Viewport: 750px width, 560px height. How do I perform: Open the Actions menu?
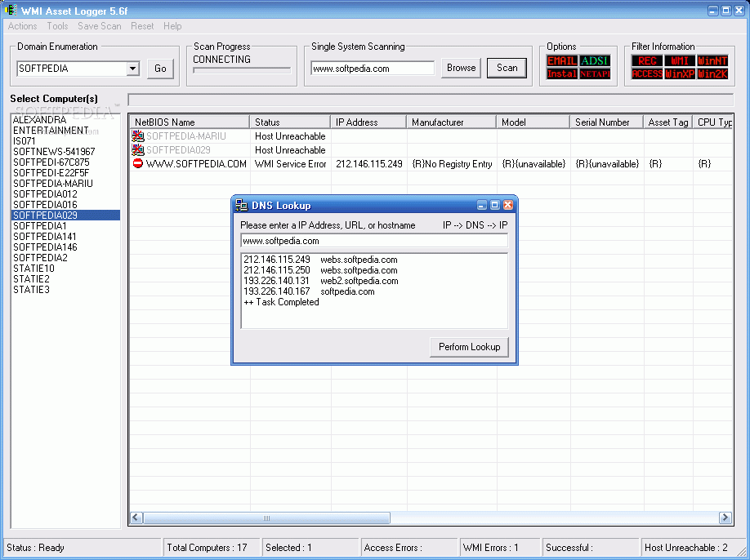23,26
